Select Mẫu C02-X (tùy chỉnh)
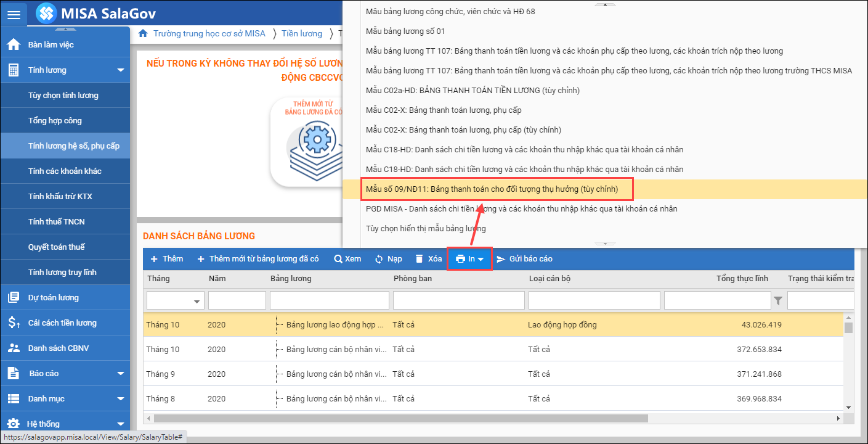The image size is (868, 444). pyautogui.click(x=463, y=129)
